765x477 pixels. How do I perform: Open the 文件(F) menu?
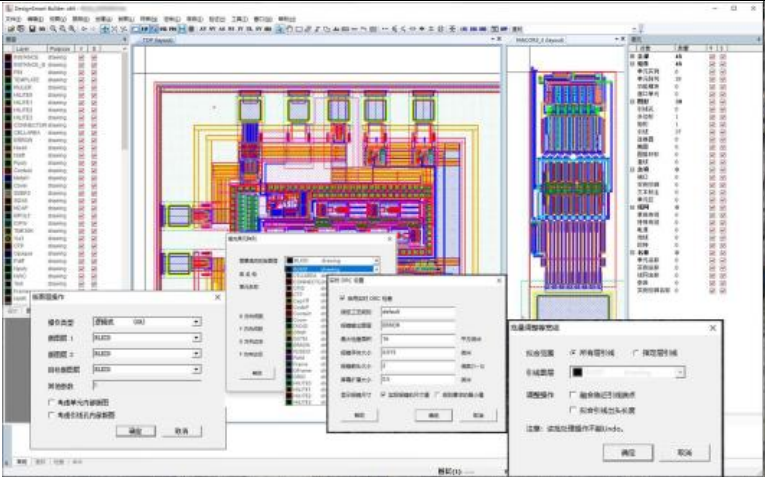(13, 19)
